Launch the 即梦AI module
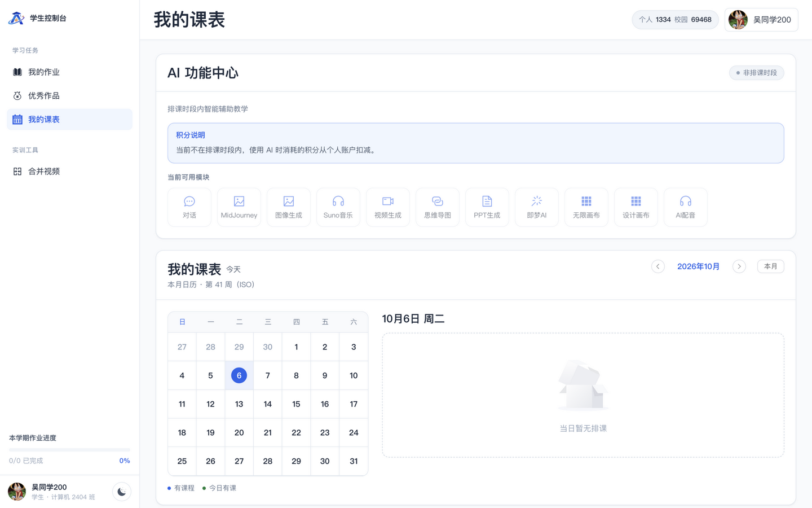Image resolution: width=812 pixels, height=508 pixels. tap(537, 207)
